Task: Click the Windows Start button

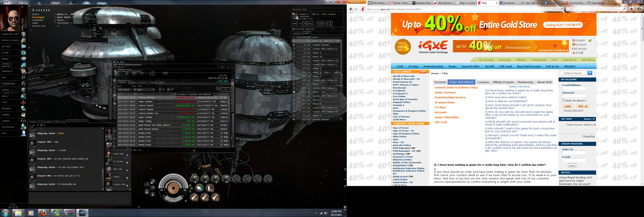Action: [x=6, y=213]
